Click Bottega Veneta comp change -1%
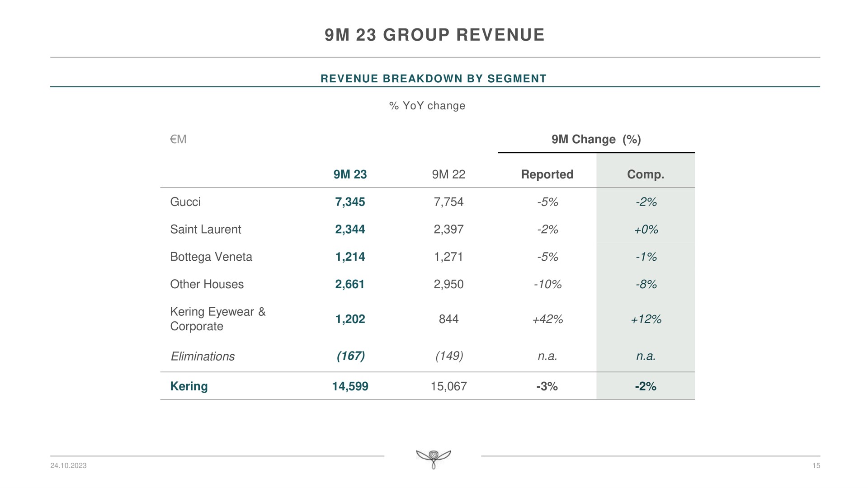 tap(646, 257)
